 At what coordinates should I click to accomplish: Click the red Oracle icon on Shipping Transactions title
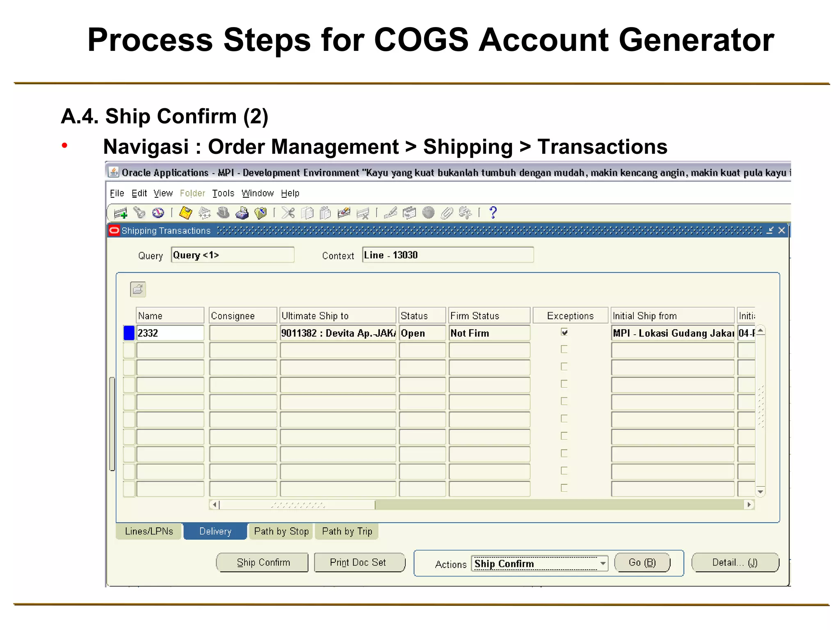click(x=114, y=230)
